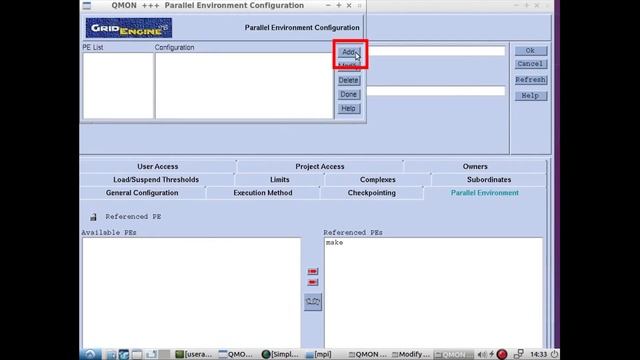Go to the General Configuration tab
Image resolution: width=640 pixels, height=360 pixels.
(142, 193)
